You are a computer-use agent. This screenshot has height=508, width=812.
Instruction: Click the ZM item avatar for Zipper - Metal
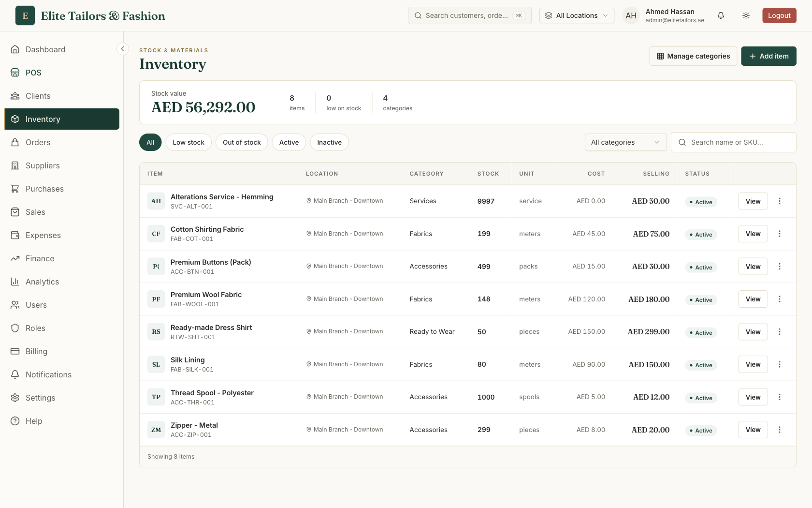156,430
